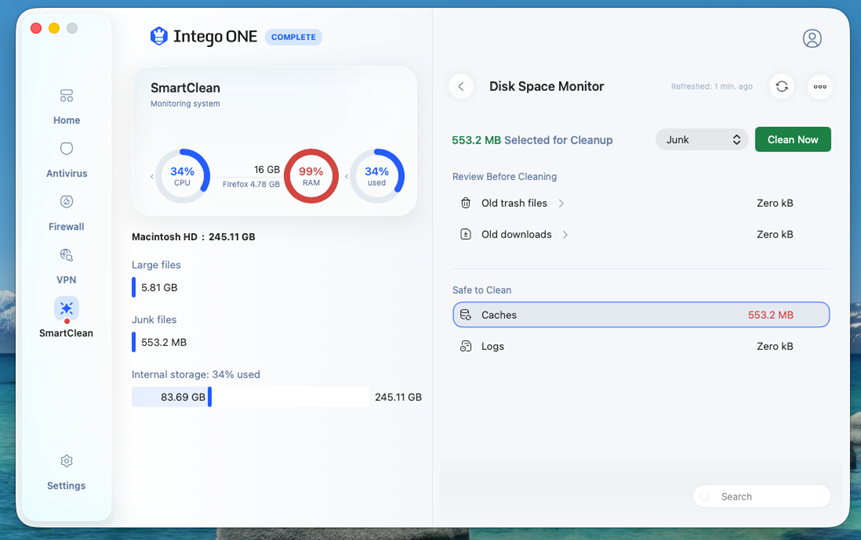The image size is (861, 540).
Task: Click the Junk files blue bar indicator
Action: [133, 342]
